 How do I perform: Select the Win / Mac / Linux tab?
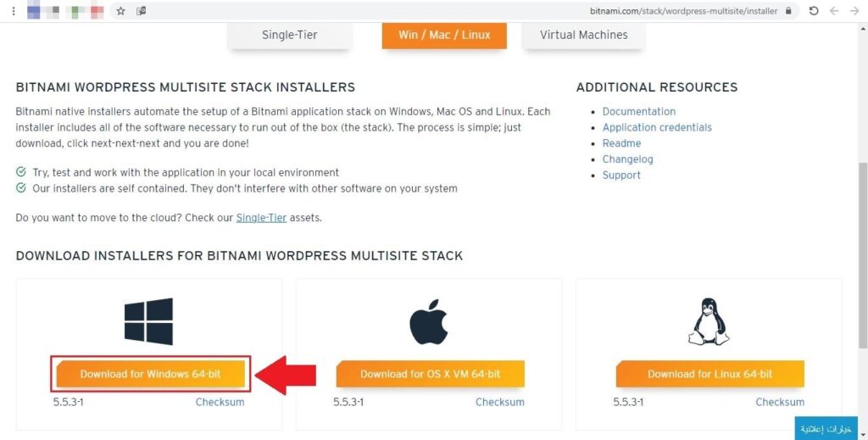(x=444, y=35)
